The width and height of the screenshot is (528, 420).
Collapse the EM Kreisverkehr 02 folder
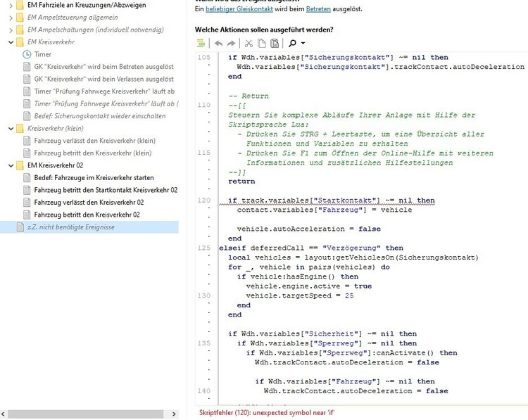point(10,165)
